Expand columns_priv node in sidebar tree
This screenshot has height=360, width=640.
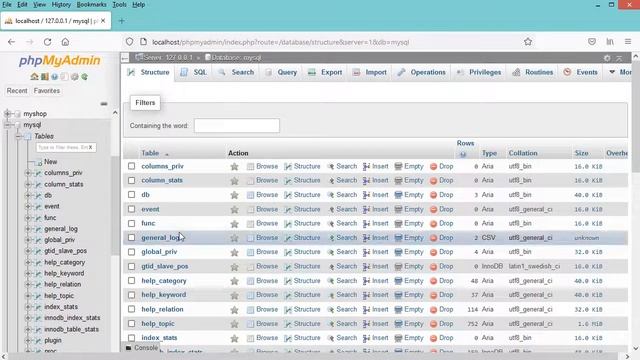(x=28, y=173)
